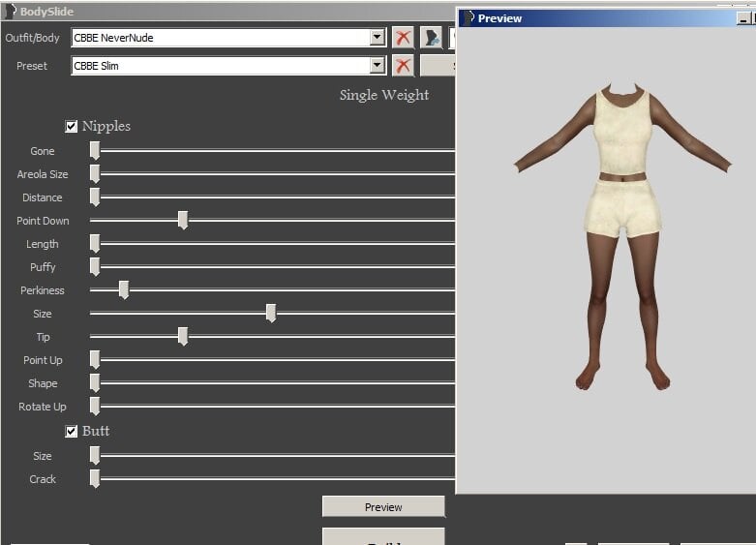Image resolution: width=756 pixels, height=545 pixels.
Task: Click the BodySlide app icon in title bar
Action: [11, 11]
